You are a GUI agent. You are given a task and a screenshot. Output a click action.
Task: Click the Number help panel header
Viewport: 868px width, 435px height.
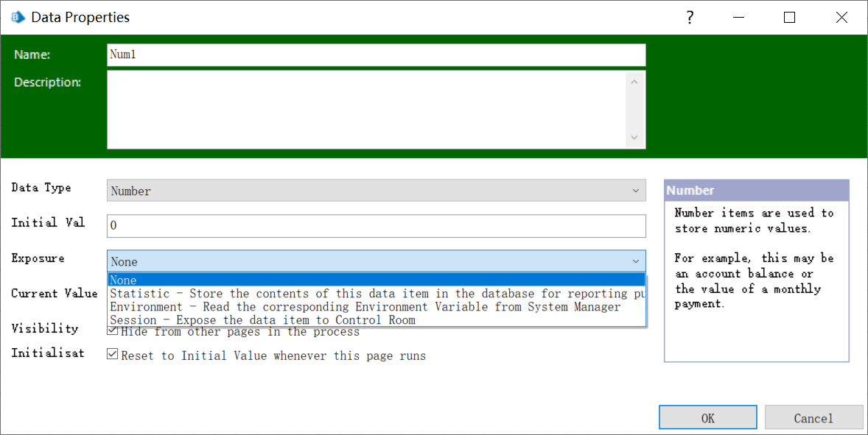(x=756, y=190)
